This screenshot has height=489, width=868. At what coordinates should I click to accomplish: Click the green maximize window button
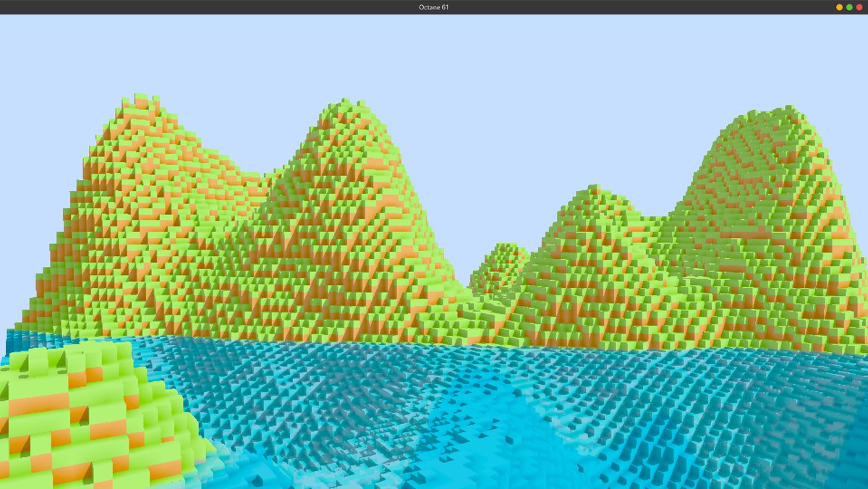pos(849,7)
